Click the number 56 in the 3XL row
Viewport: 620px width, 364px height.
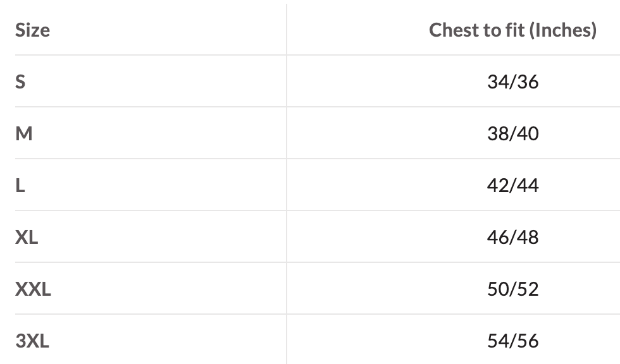(527, 341)
